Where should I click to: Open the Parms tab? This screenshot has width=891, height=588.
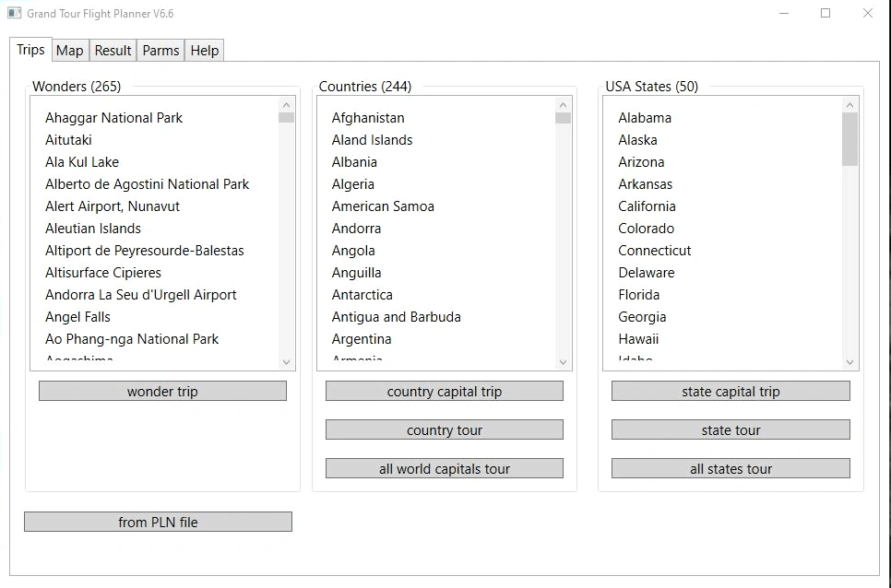coord(160,51)
